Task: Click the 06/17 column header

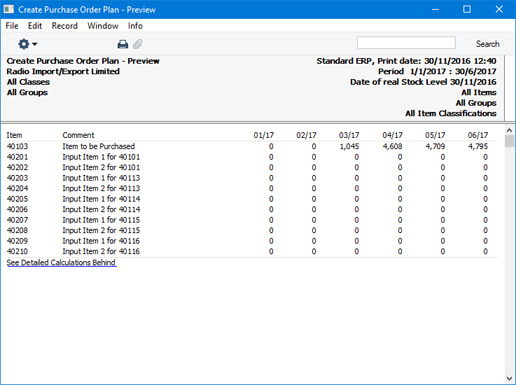Action: tap(478, 135)
